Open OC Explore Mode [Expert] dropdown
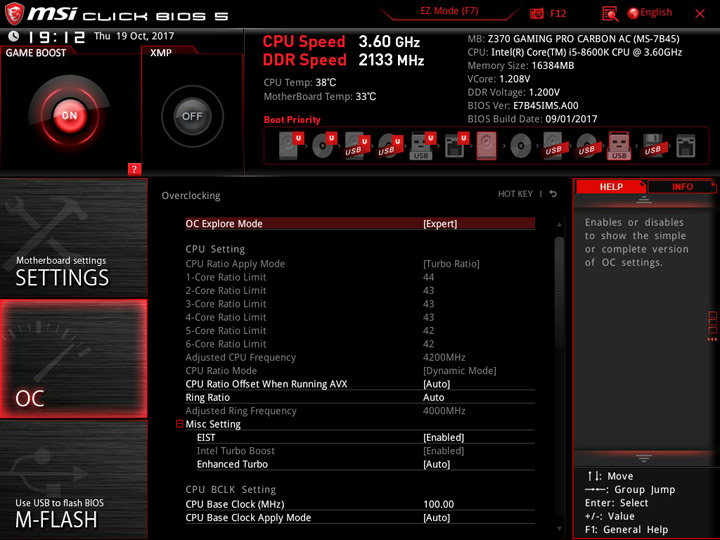The height and width of the screenshot is (540, 720). coord(360,224)
